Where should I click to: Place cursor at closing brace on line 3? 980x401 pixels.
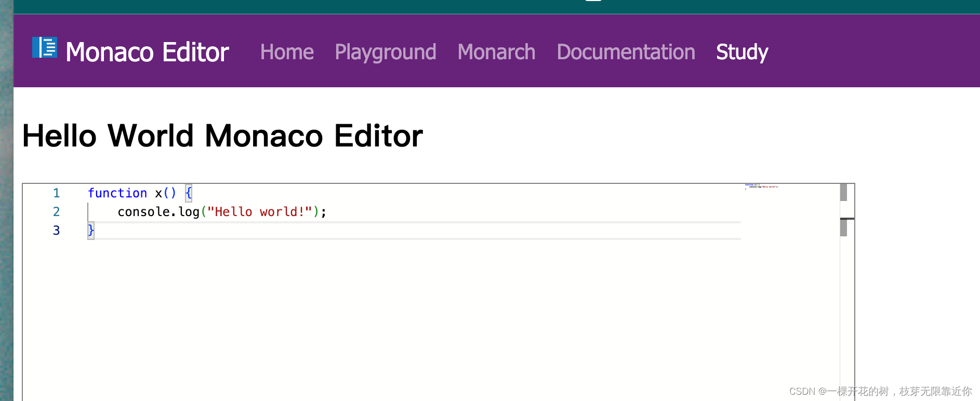[91, 230]
